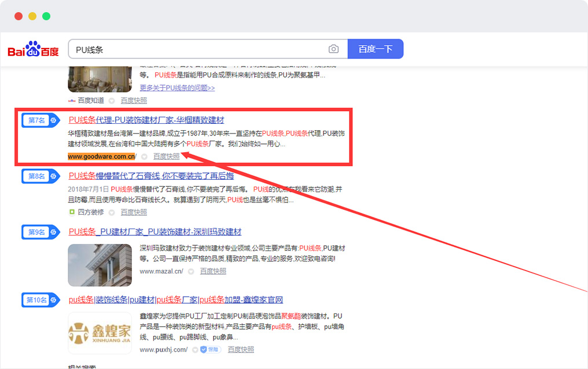Click the yellow window minimize dot
Image resolution: width=588 pixels, height=369 pixels.
tap(32, 16)
